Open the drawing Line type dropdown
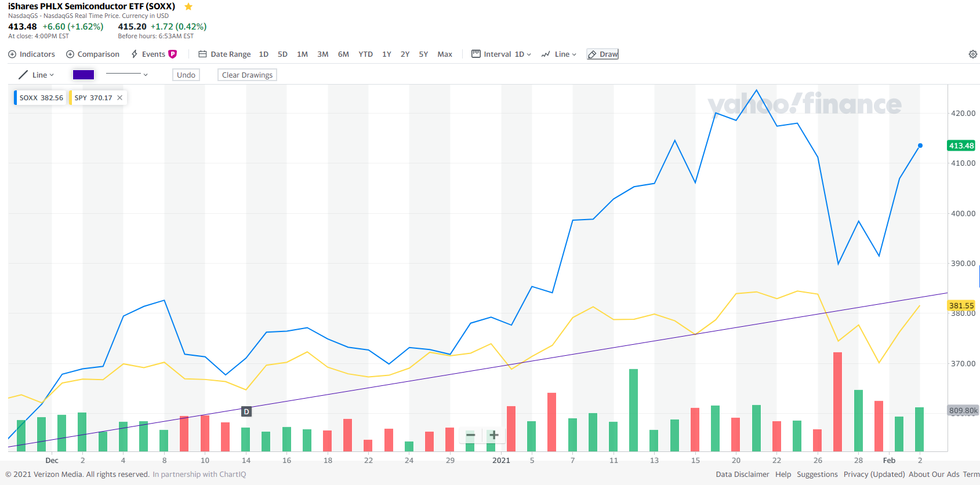980x485 pixels. [43, 75]
